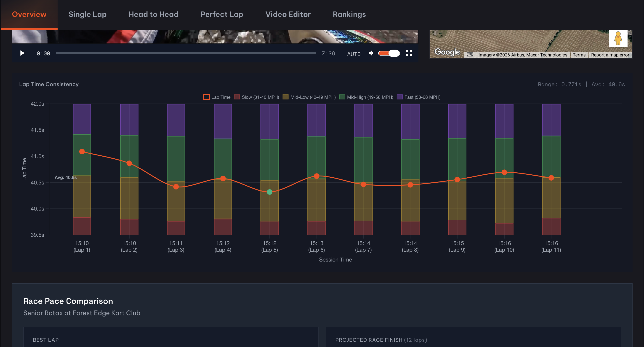Seek along the video progress bar
644x347 pixels.
tap(186, 53)
